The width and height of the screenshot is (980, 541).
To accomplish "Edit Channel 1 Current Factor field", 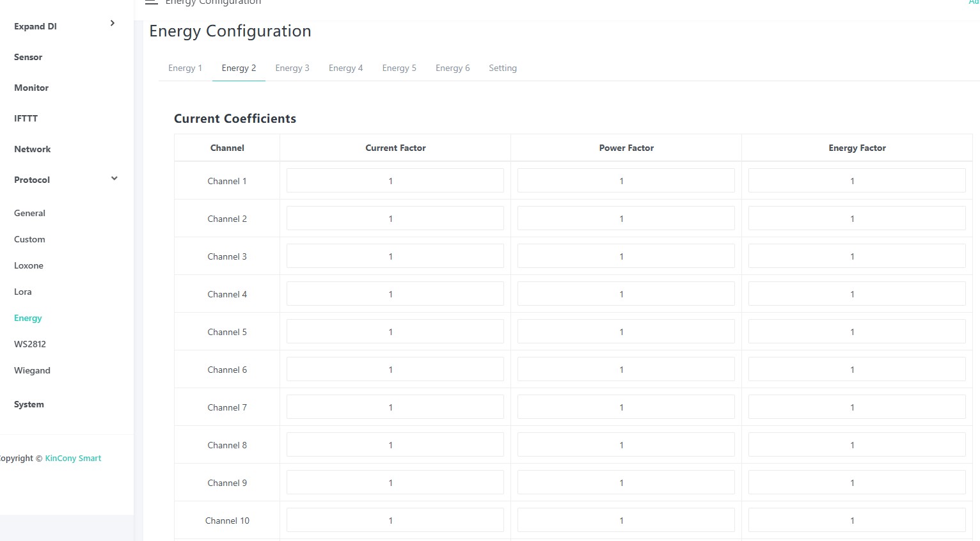I will tap(395, 180).
